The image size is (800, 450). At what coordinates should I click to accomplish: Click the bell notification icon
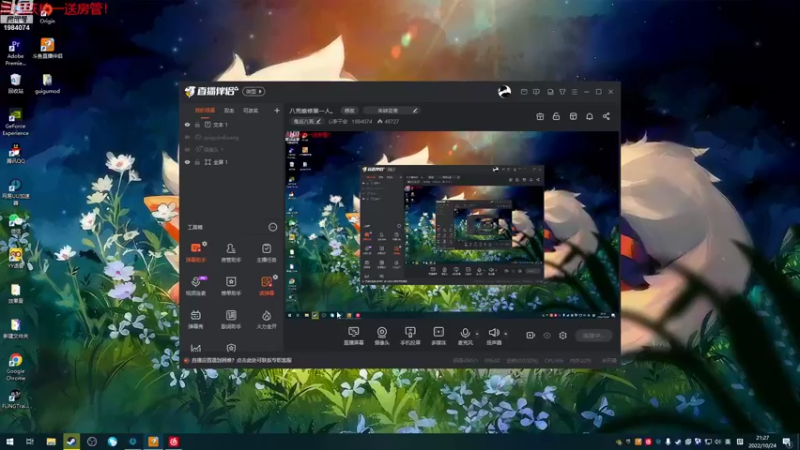pos(589,116)
